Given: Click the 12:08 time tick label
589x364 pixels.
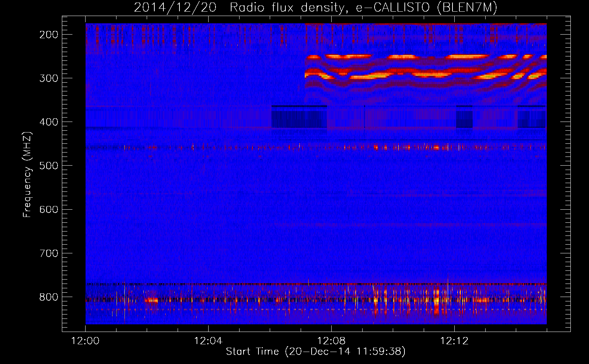Looking at the screenshot, I should click(331, 341).
